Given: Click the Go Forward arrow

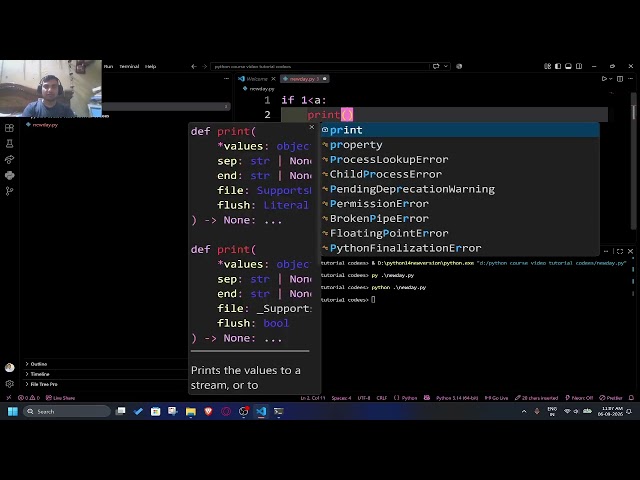Looking at the screenshot, I should [x=204, y=66].
